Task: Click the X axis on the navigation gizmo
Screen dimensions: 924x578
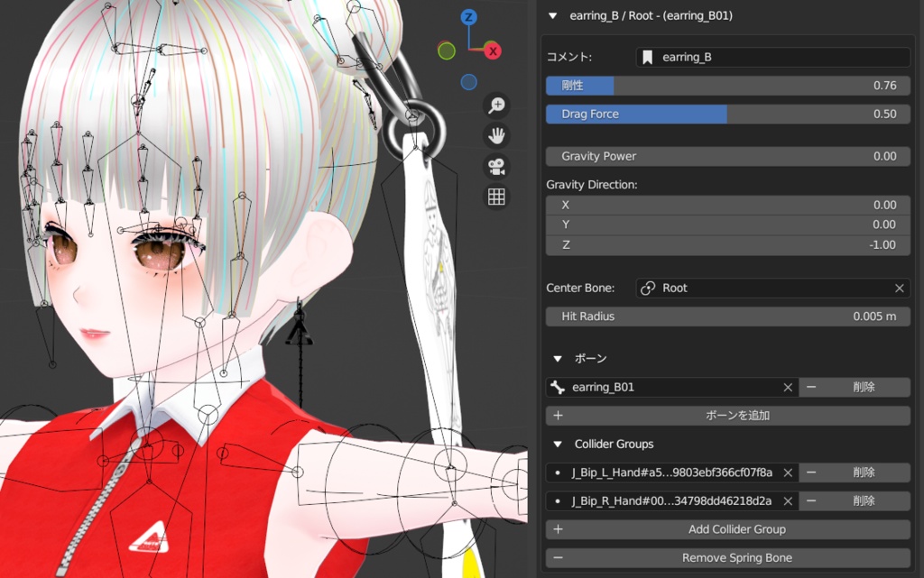Action: point(492,51)
